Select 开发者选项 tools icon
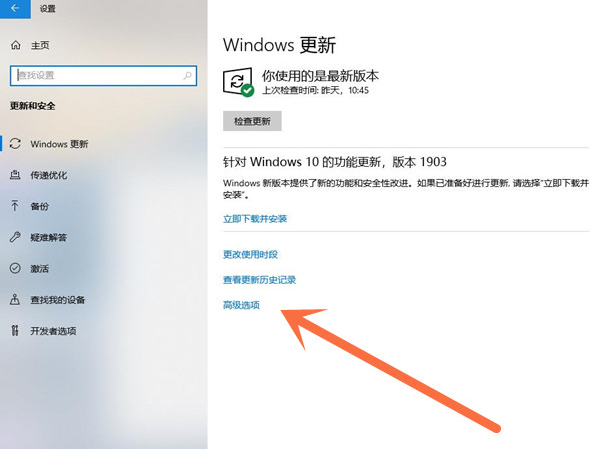590x451 pixels. click(15, 331)
